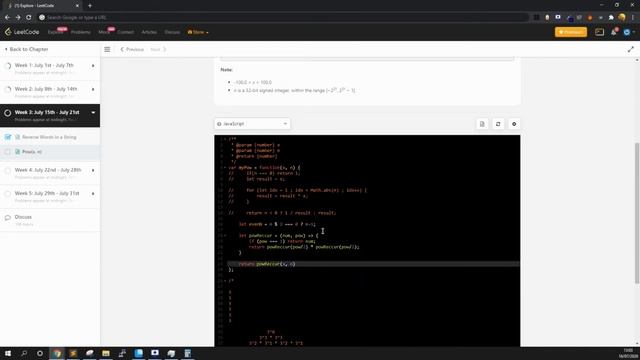640x360 pixels.
Task: Open Sublime Text from the taskbar
Action: (73, 353)
